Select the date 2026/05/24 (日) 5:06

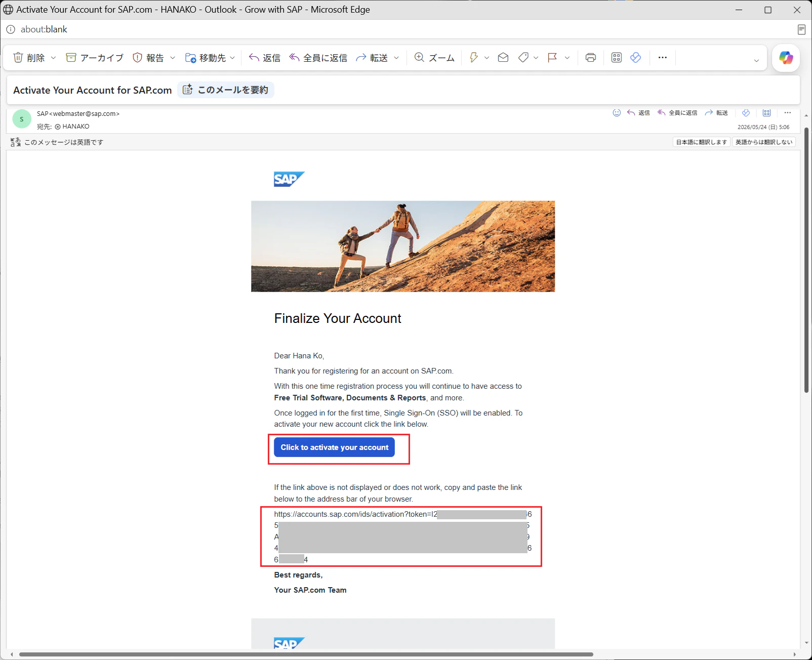[x=763, y=127]
